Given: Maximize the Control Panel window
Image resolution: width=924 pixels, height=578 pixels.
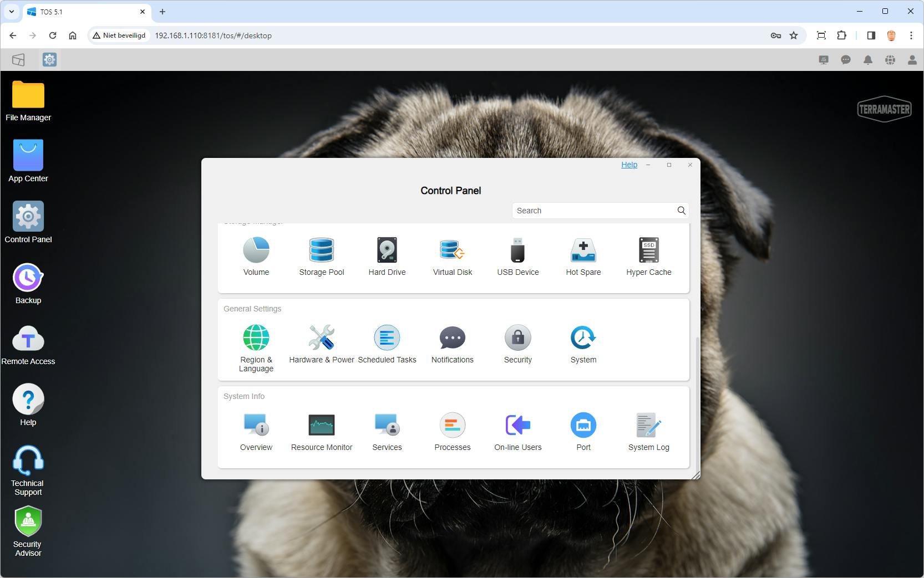Looking at the screenshot, I should [669, 165].
